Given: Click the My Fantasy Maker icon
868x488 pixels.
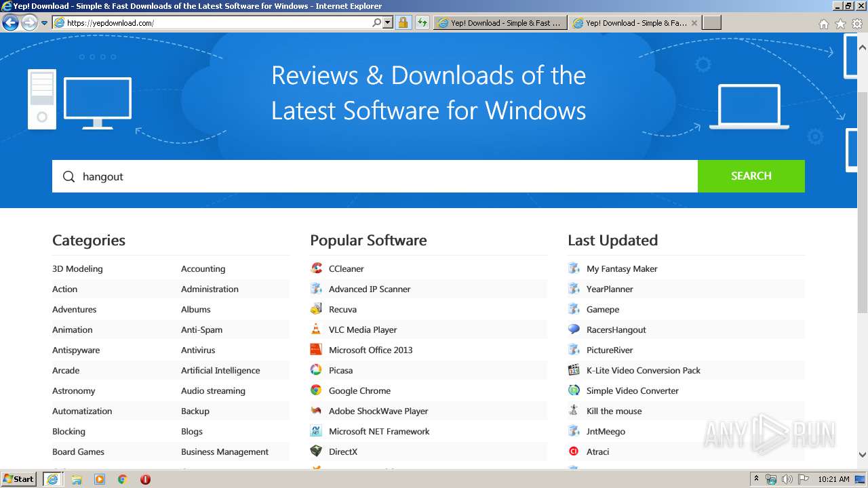Looking at the screenshot, I should pos(574,268).
